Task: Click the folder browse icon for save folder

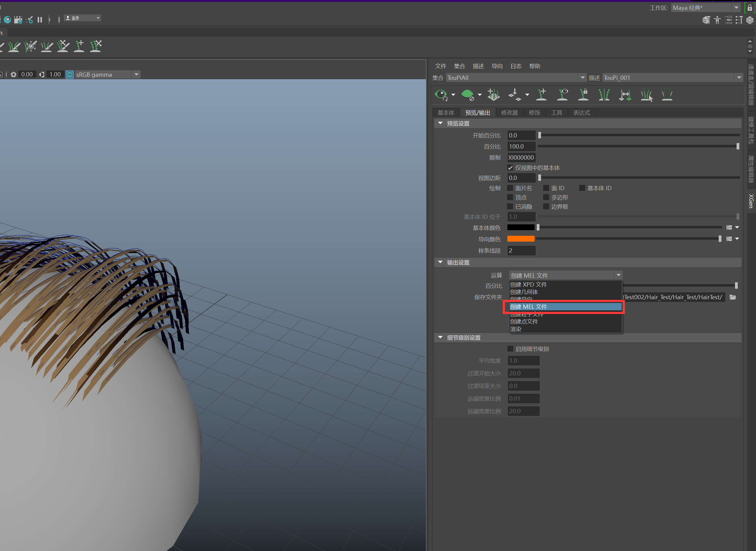Action: [x=733, y=297]
